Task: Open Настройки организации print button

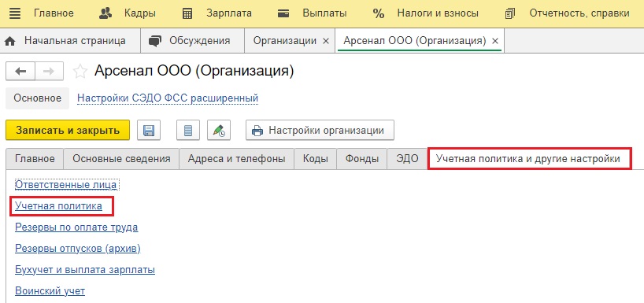Action: [x=320, y=131]
